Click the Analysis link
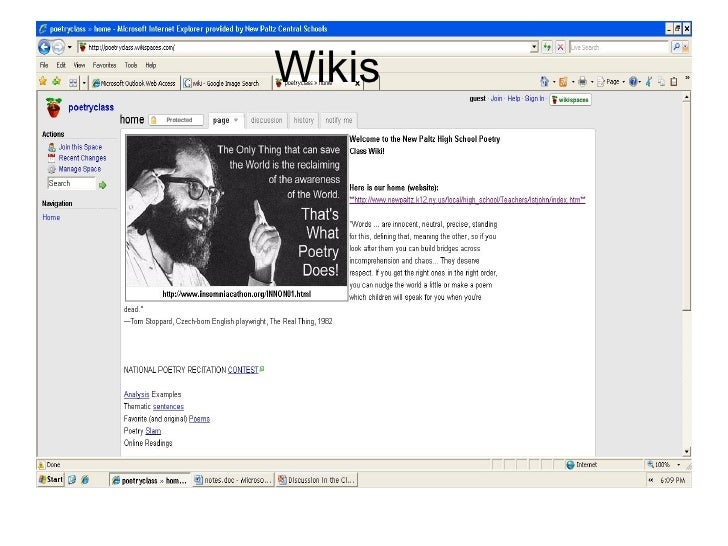Screen dimensions: 728x546 coord(136,394)
